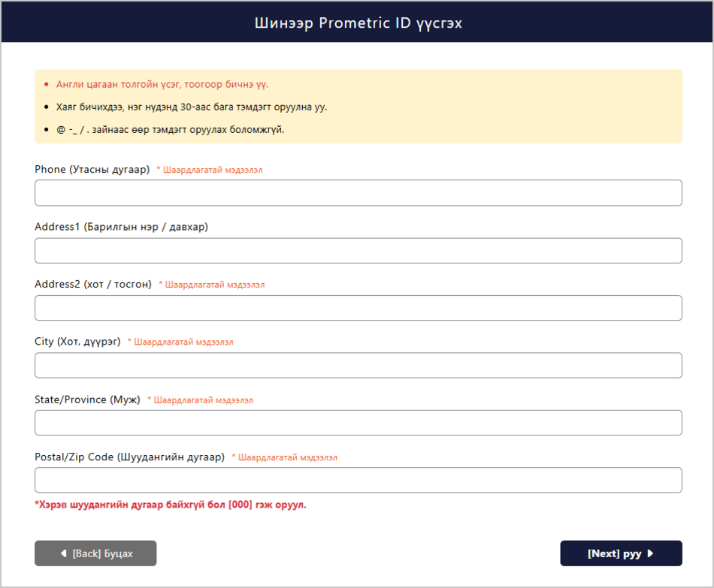Click the State/Province (Муж) label

[87, 400]
